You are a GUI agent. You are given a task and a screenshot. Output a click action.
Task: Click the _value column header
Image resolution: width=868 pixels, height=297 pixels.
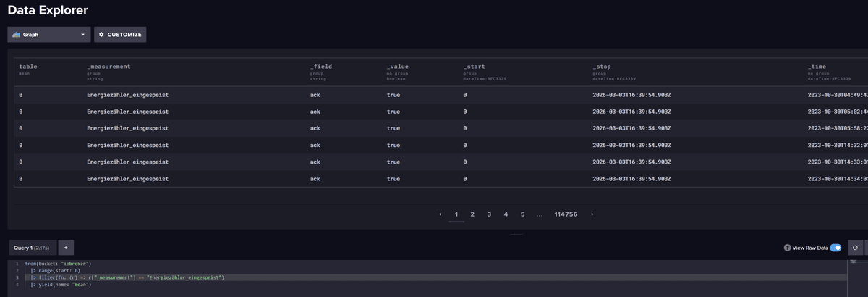tap(397, 67)
